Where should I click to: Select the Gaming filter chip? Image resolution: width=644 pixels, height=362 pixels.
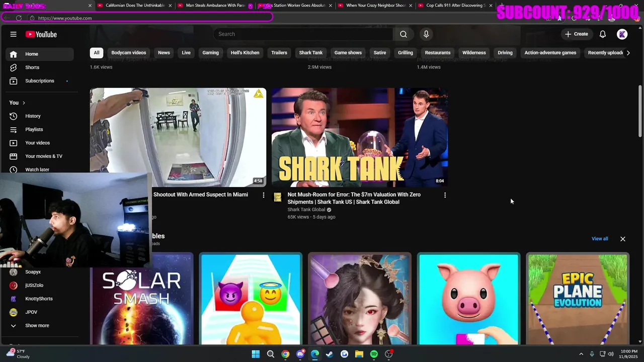[210, 53]
